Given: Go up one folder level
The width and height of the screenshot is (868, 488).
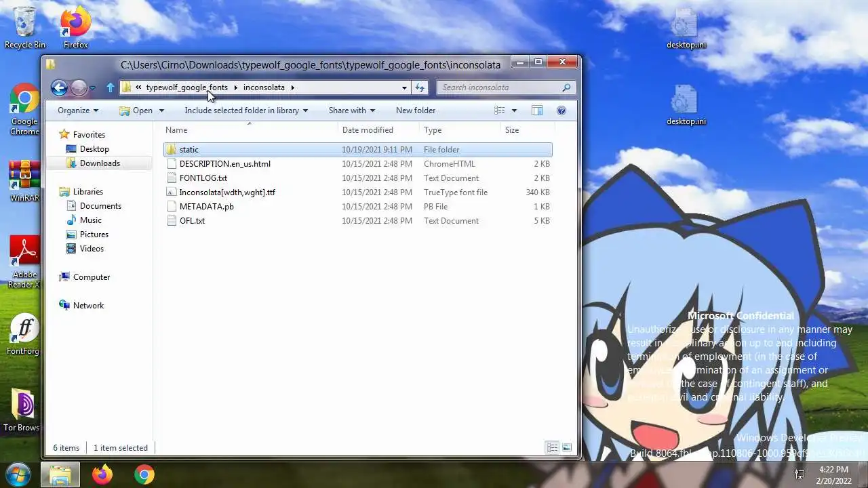Looking at the screenshot, I should point(110,87).
